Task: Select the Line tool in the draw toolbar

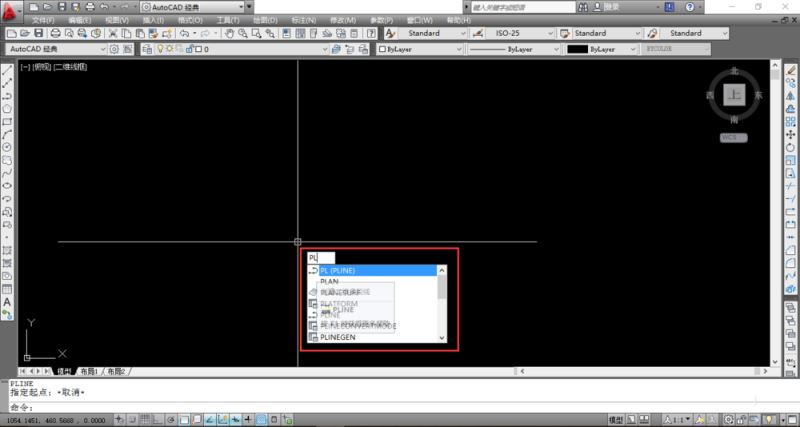Action: pyautogui.click(x=7, y=70)
